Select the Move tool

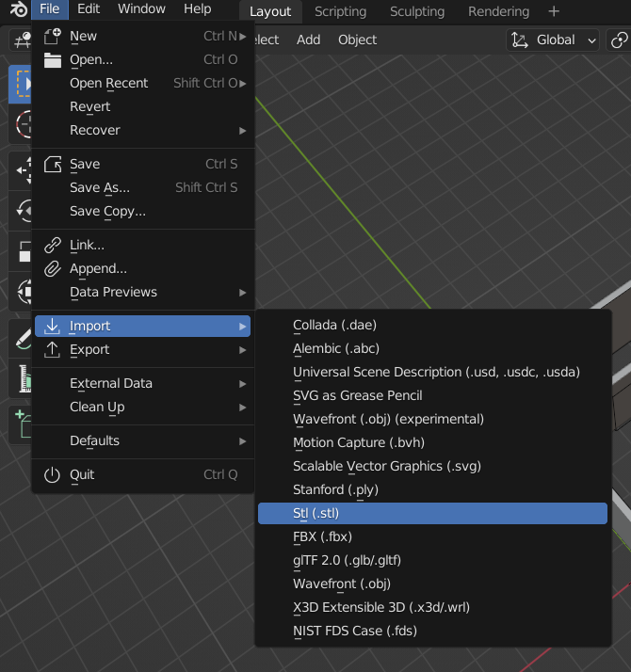click(21, 170)
